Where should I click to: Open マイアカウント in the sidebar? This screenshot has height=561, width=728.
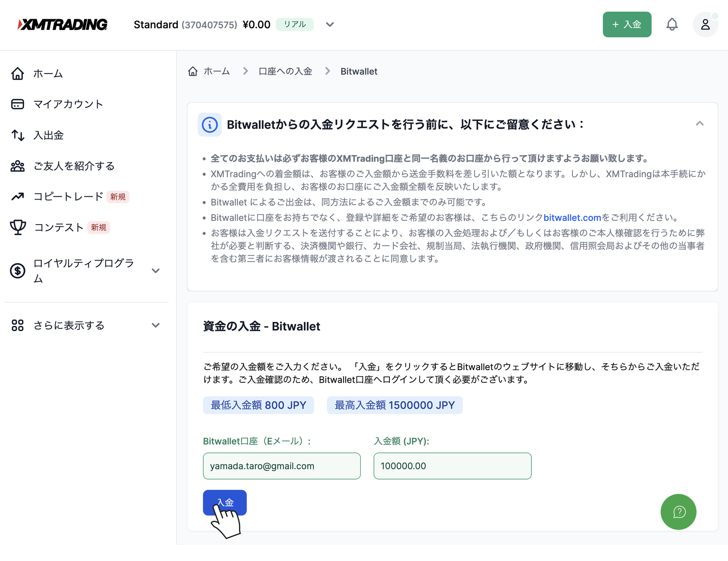pos(68,104)
